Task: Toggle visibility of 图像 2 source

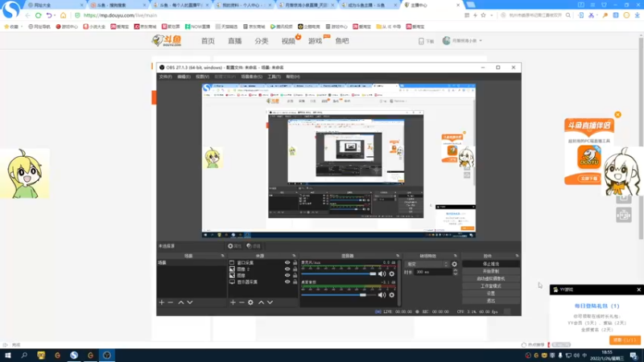Action: pyautogui.click(x=287, y=269)
